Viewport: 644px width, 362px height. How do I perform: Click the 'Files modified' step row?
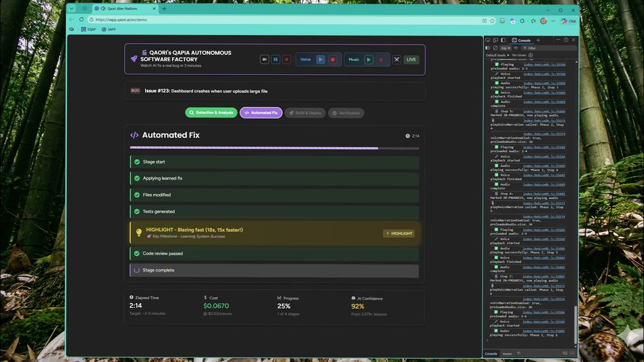tap(274, 195)
